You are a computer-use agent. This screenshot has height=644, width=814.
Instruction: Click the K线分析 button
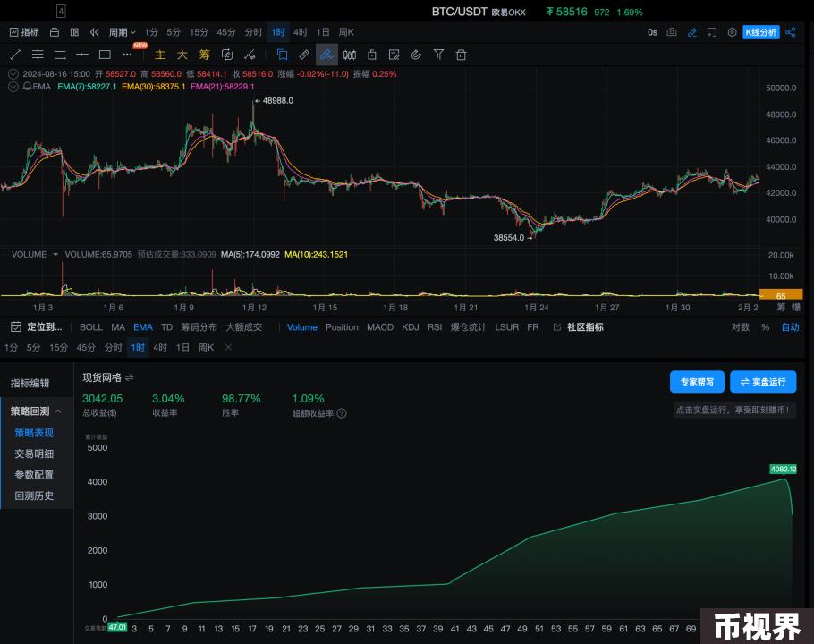(x=761, y=32)
